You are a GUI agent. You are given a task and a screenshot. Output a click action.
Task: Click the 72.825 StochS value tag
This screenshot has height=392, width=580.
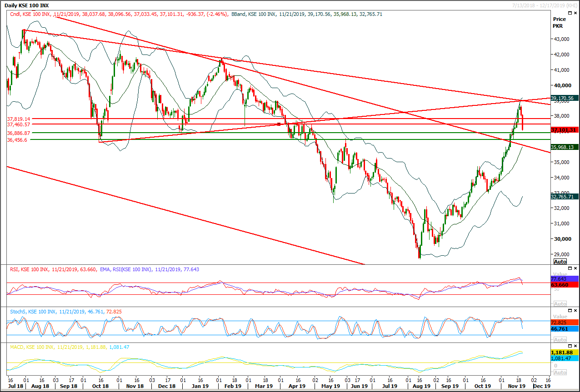click(565, 322)
